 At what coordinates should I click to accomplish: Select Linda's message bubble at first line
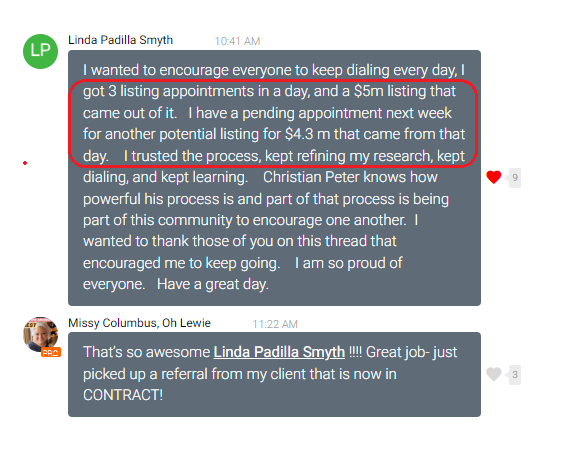[x=273, y=70]
